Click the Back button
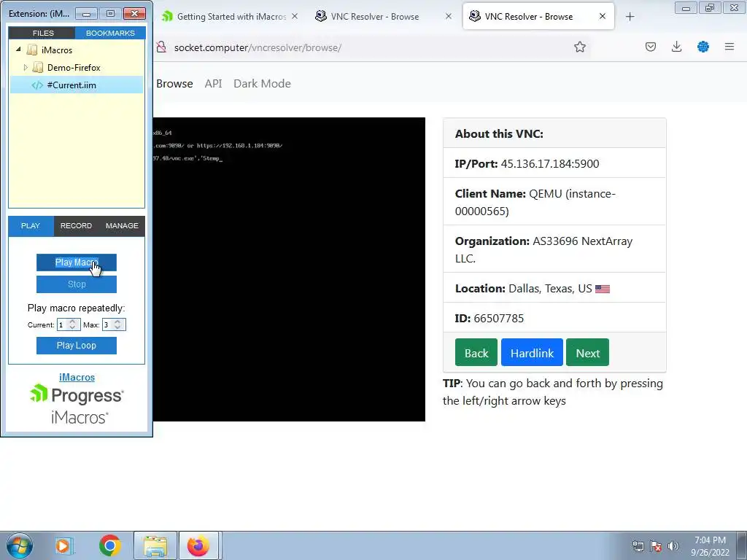This screenshot has width=747, height=560. (476, 353)
